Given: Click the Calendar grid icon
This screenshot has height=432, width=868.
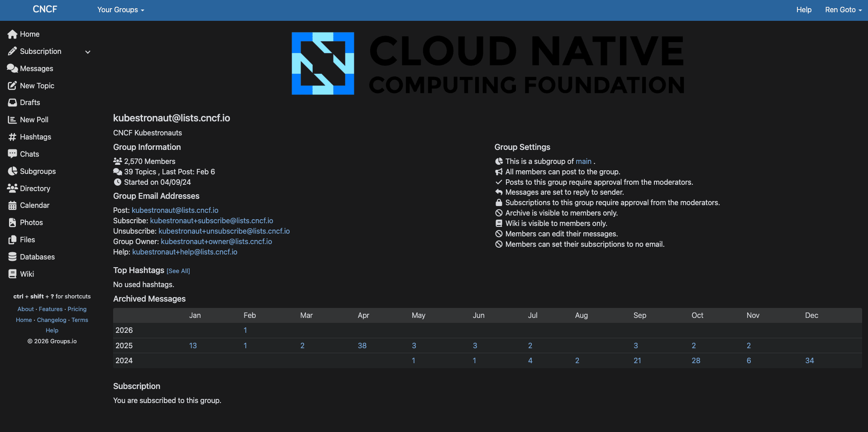Looking at the screenshot, I should 13,206.
